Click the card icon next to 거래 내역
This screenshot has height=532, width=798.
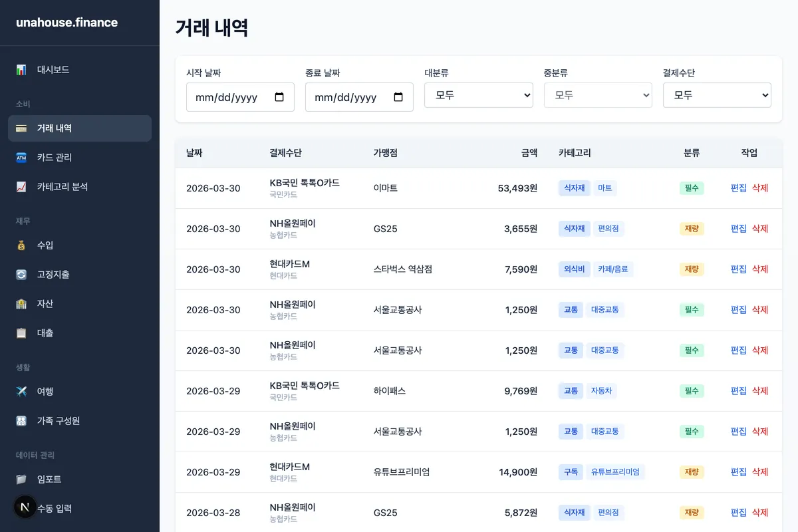point(23,128)
